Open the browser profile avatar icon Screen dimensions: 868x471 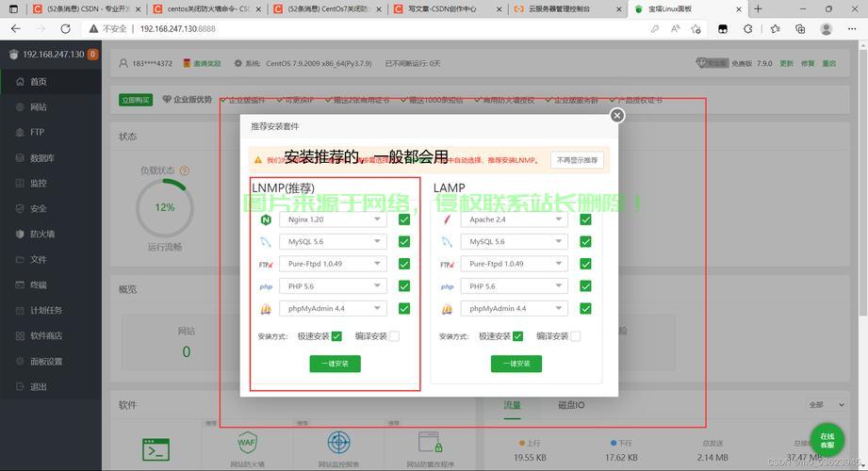(x=826, y=29)
